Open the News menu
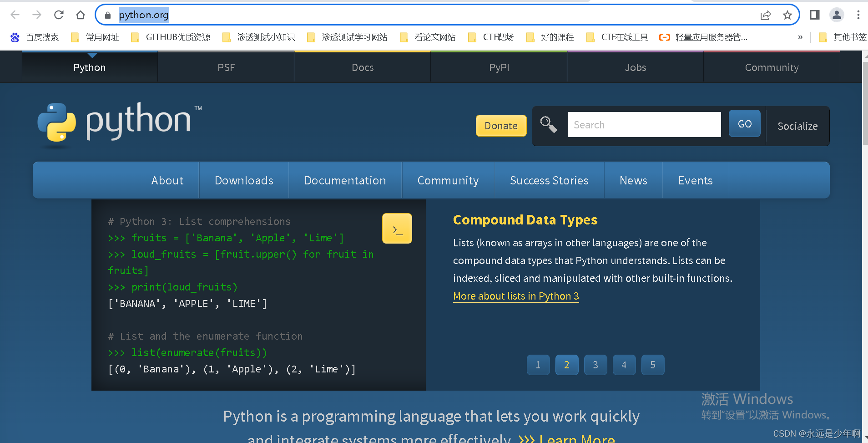Viewport: 868px width, 443px height. coord(633,180)
